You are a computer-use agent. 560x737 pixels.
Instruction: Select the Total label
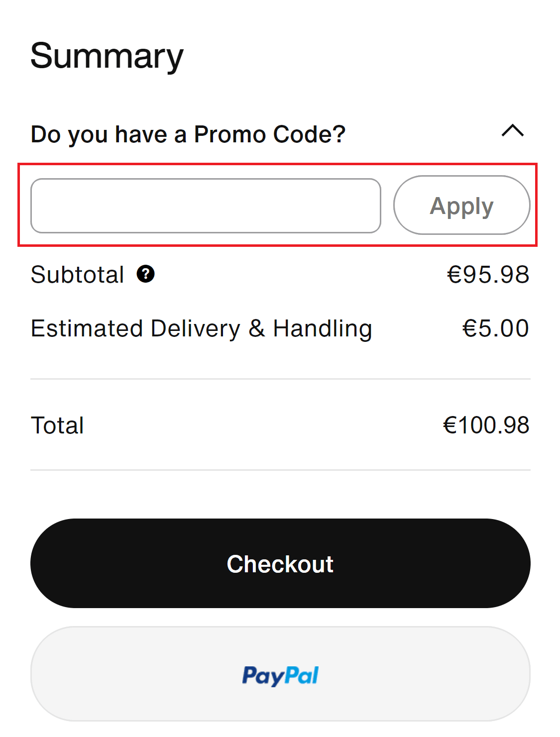click(x=57, y=425)
